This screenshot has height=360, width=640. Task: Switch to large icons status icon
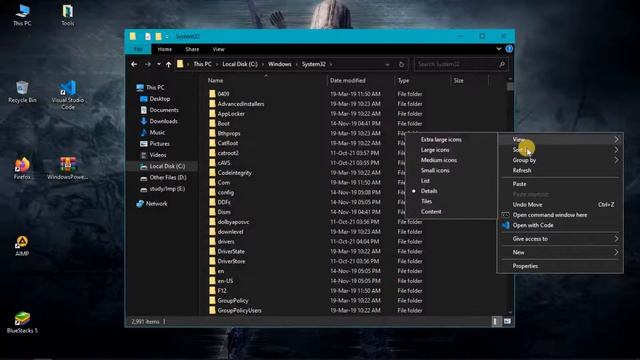pos(507,321)
